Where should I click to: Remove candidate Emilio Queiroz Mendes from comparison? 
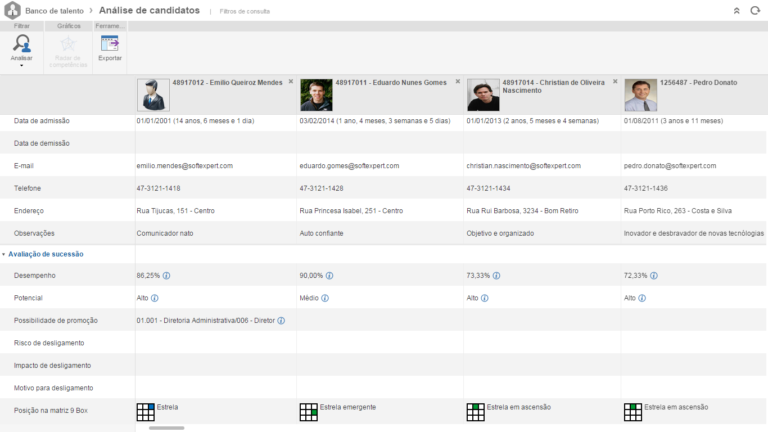pyautogui.click(x=291, y=82)
